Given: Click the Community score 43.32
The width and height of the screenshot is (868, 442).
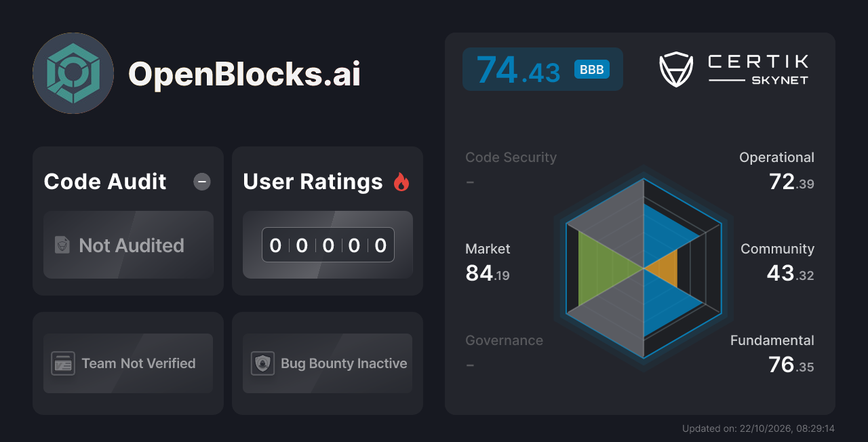Looking at the screenshot, I should [791, 273].
